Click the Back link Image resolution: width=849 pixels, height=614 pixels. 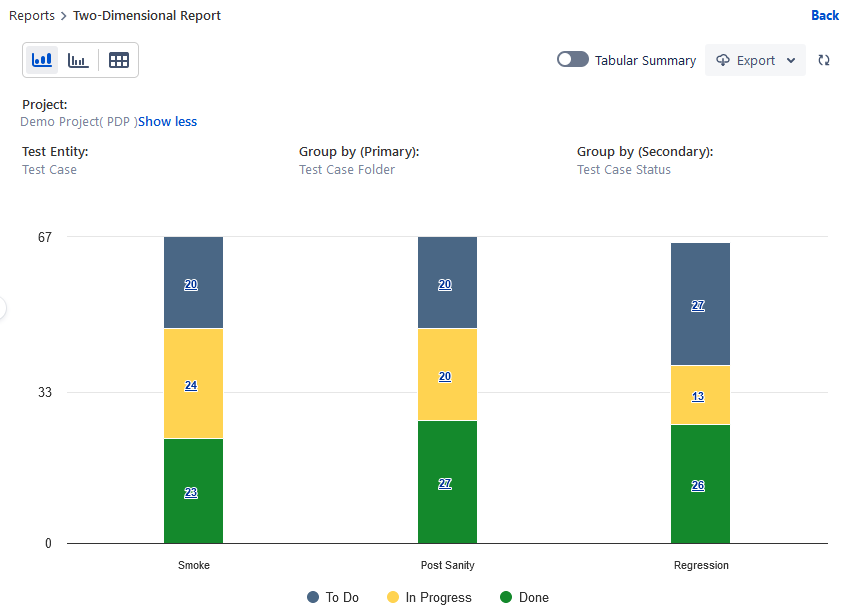(825, 16)
